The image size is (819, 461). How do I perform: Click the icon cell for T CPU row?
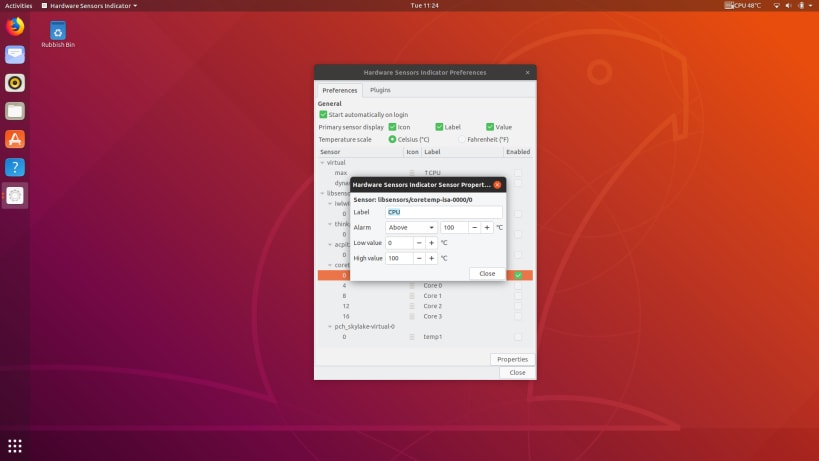coord(412,173)
